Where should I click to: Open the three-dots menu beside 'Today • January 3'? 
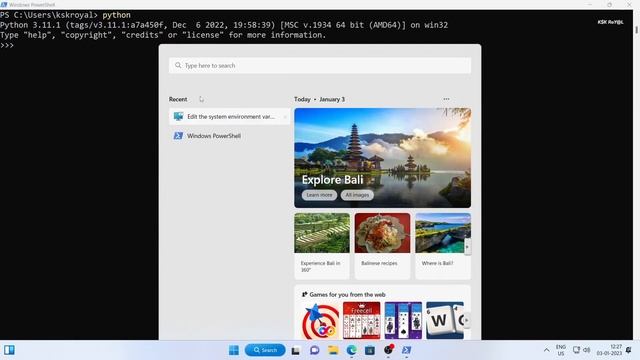[446, 99]
